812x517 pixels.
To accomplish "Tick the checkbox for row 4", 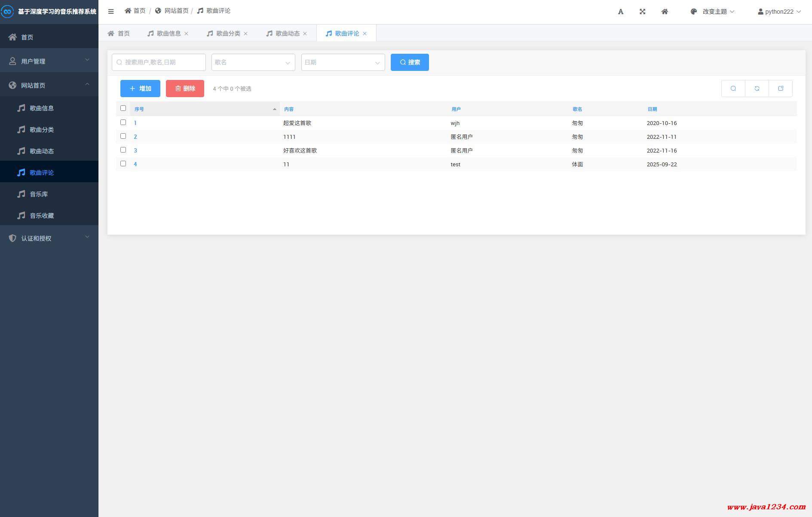I will coord(123,164).
